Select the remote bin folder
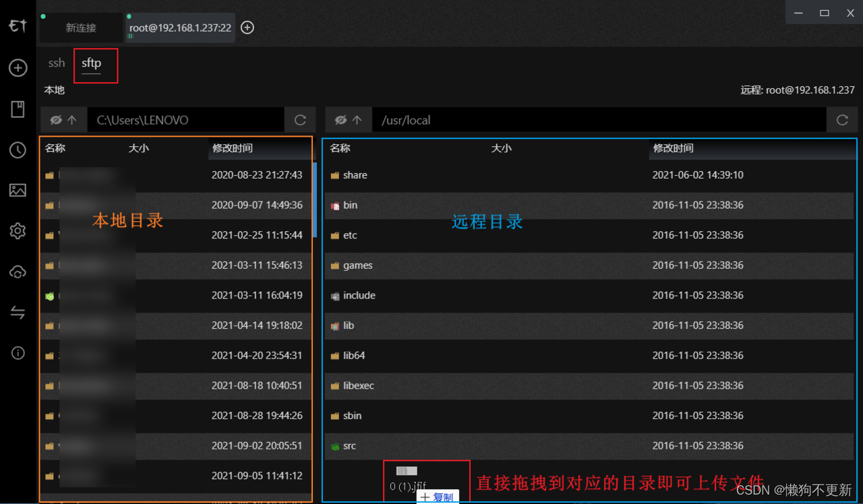This screenshot has height=504, width=863. coord(589,205)
